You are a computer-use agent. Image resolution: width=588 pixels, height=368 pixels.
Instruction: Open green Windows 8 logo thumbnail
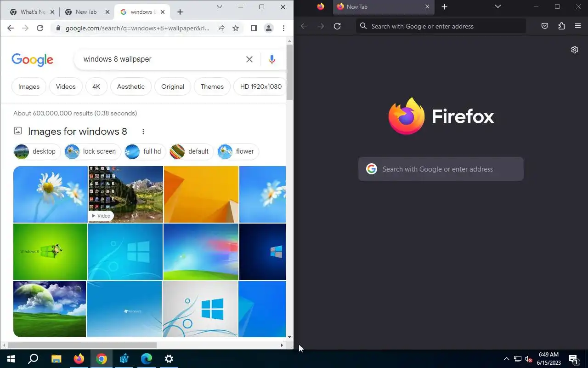click(50, 252)
